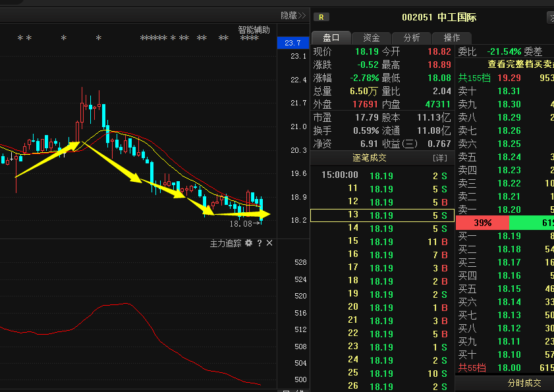Click the 买十 price 18.10
The image size is (554, 392).
509,354
